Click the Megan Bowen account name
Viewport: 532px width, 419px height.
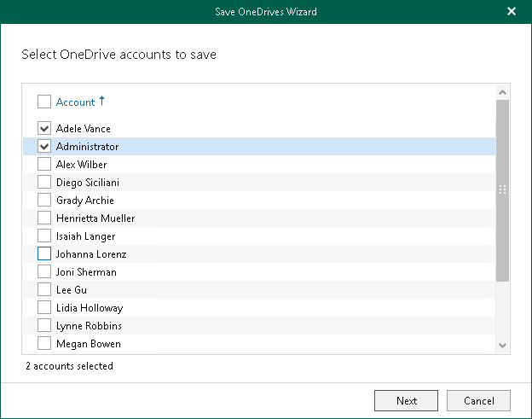[88, 344]
